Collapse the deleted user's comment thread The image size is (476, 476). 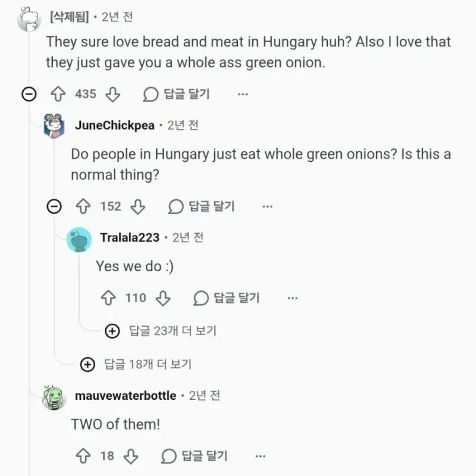pos(29,94)
